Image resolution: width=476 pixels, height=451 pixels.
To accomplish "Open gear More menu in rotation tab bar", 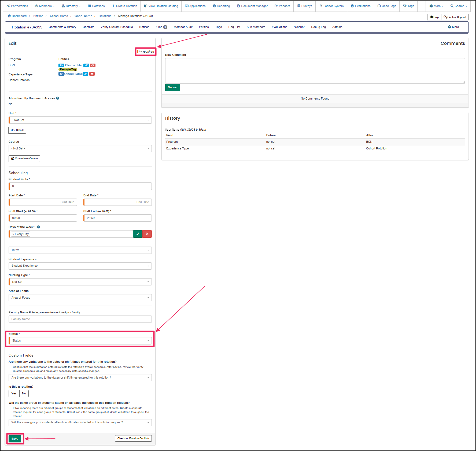I will pyautogui.click(x=455, y=27).
